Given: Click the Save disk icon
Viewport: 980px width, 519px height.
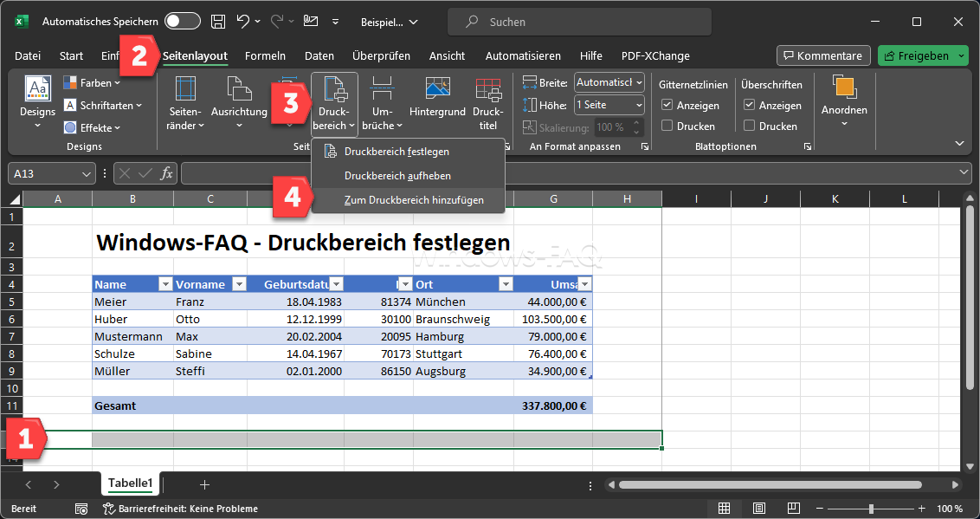Looking at the screenshot, I should click(x=219, y=22).
